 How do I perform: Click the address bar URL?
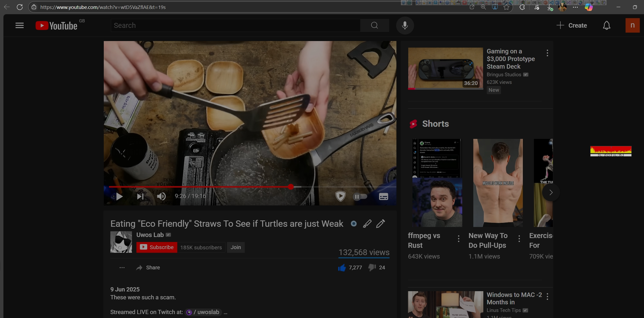pos(103,7)
